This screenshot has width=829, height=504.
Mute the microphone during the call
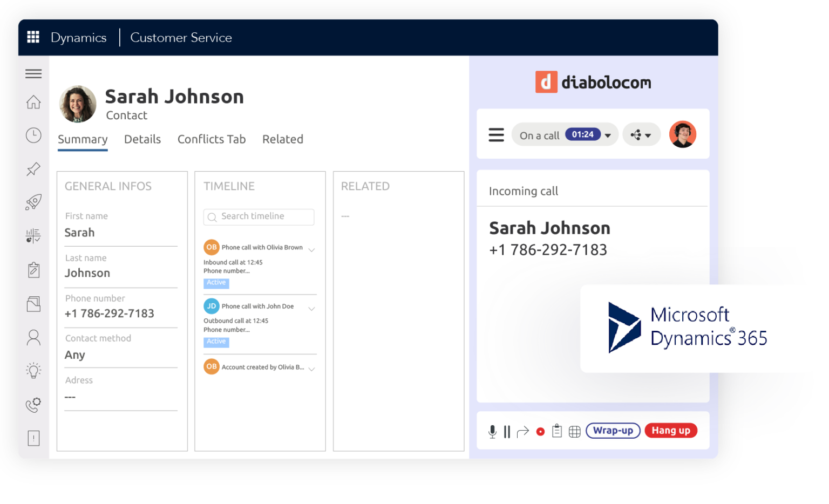[x=492, y=431]
